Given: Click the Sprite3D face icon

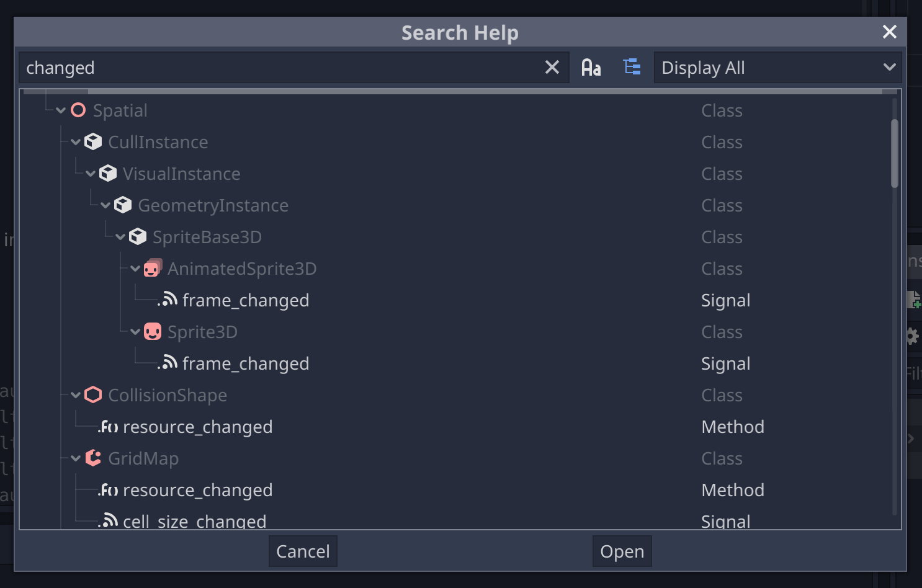Looking at the screenshot, I should [153, 331].
